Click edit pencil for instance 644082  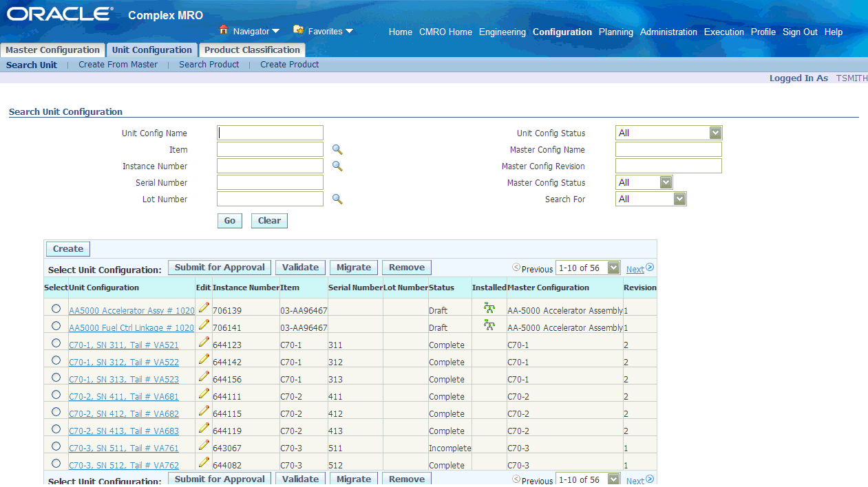pos(204,462)
